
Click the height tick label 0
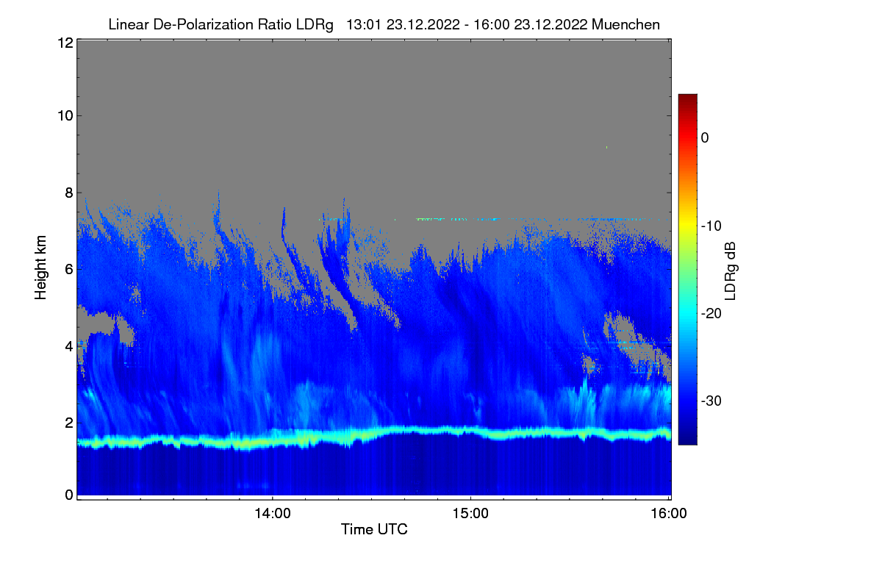click(68, 495)
